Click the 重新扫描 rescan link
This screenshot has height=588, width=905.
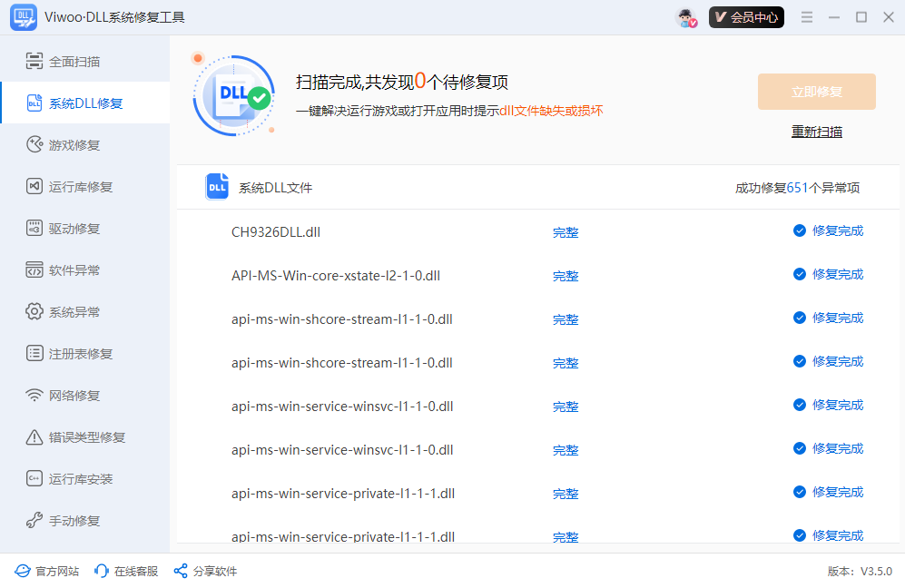[x=816, y=131]
